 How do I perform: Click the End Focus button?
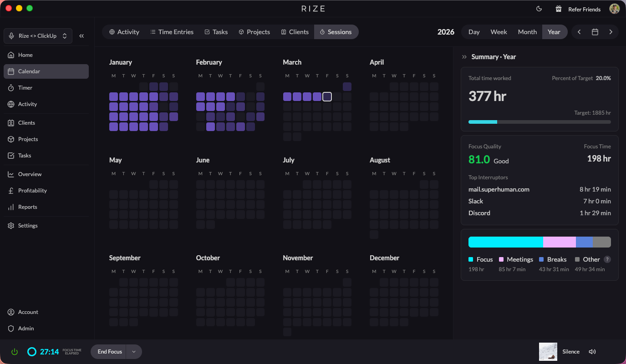click(x=109, y=352)
